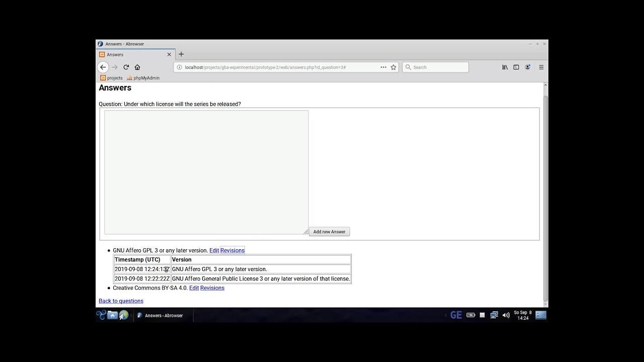Screen dimensions: 644x362
Task: Focus the browser Search field
Action: tap(436, 67)
